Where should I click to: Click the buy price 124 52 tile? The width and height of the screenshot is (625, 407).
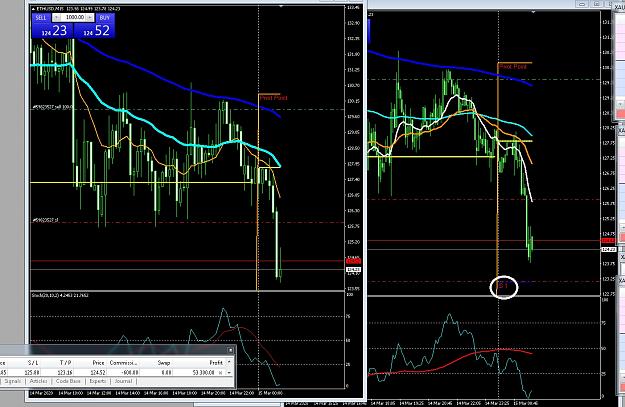(95, 30)
